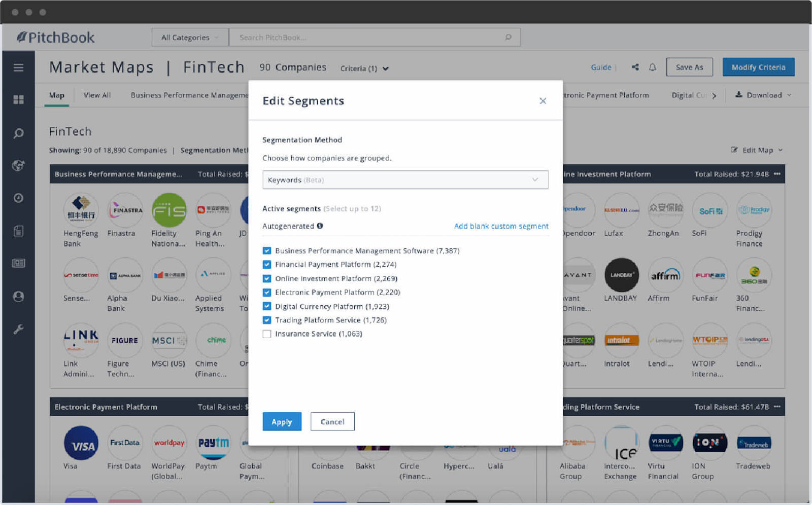Open Online Investment Platform options ellipsis
The height and width of the screenshot is (505, 812).
coord(777,174)
